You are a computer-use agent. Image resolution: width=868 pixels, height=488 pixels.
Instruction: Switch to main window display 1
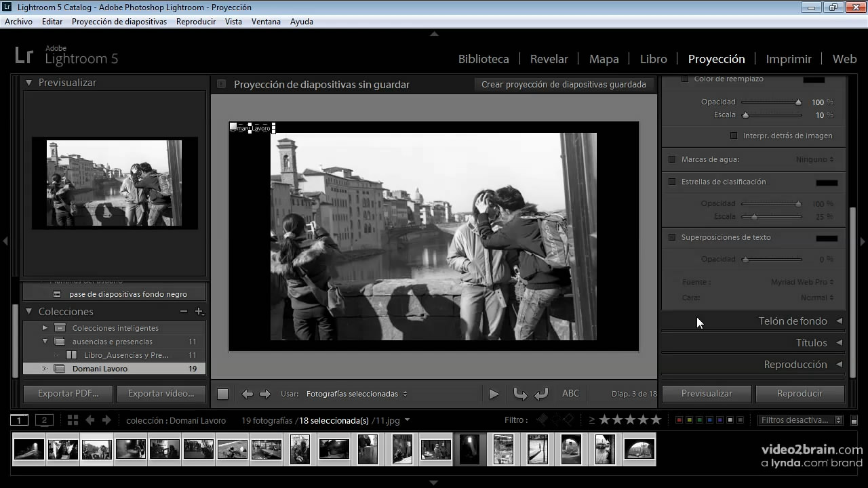[20, 420]
